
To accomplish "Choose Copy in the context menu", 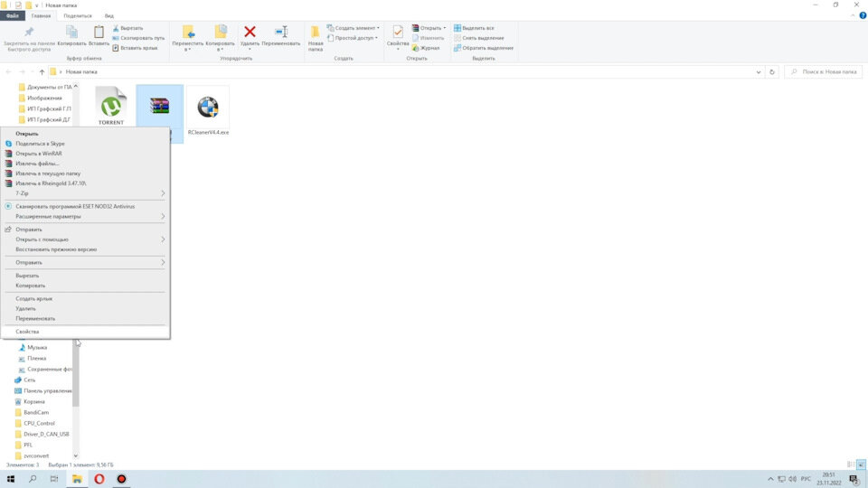I will coord(85,286).
